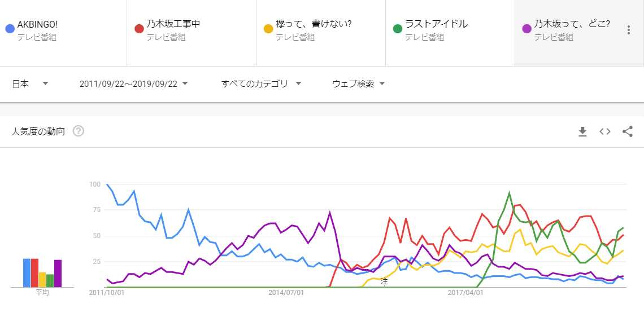Click the 注 note marker on the chart
644x317 pixels.
(x=384, y=281)
